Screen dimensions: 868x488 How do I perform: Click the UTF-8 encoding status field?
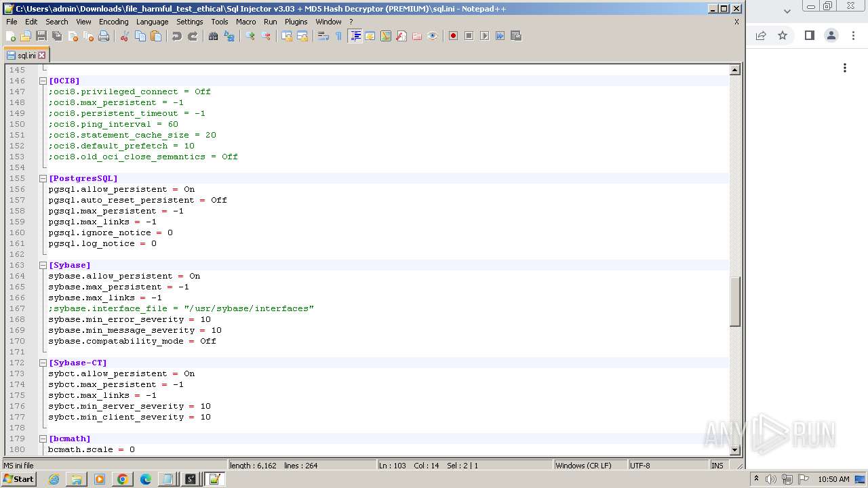668,466
